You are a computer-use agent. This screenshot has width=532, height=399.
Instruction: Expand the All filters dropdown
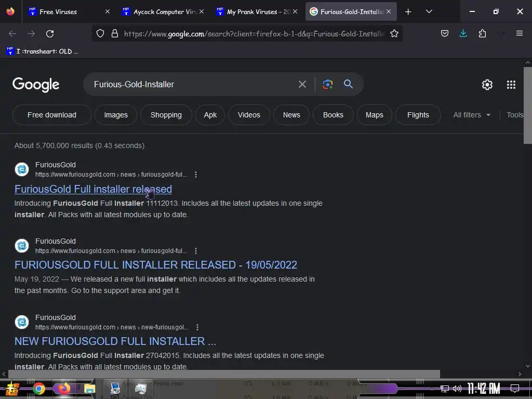coord(472,115)
